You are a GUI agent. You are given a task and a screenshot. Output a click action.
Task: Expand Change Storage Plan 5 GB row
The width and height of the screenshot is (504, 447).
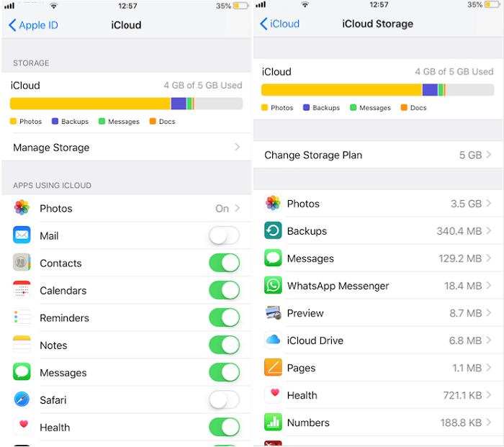pos(378,155)
